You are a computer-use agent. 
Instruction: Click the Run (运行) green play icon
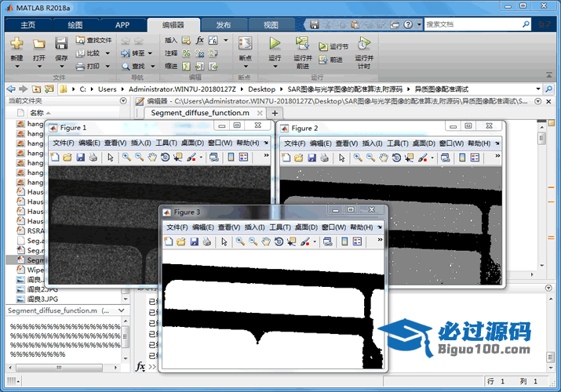(275, 44)
